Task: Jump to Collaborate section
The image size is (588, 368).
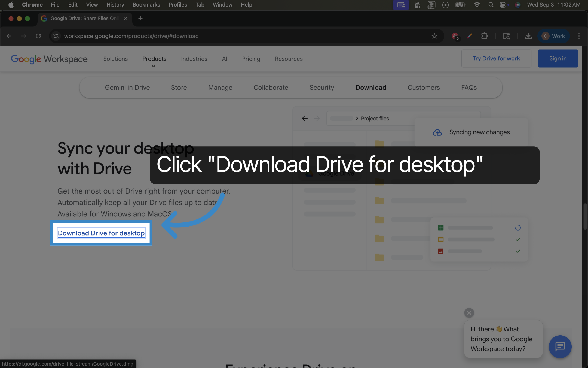Action: pyautogui.click(x=271, y=88)
